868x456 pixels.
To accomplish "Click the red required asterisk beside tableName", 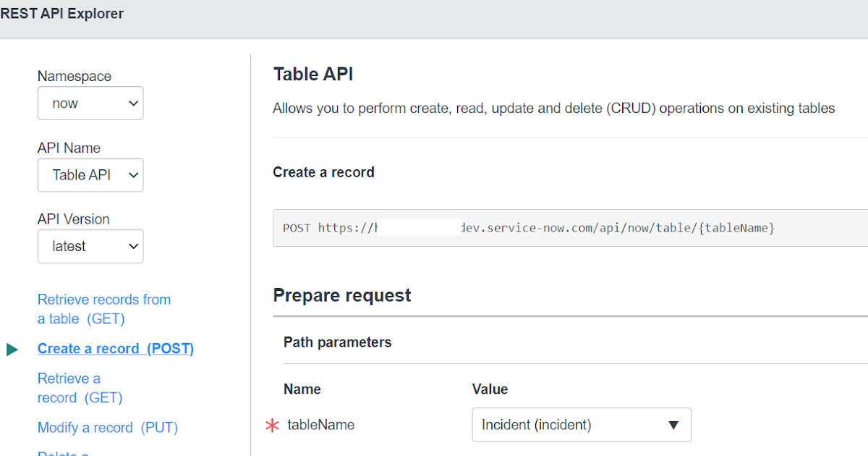I will (x=271, y=426).
